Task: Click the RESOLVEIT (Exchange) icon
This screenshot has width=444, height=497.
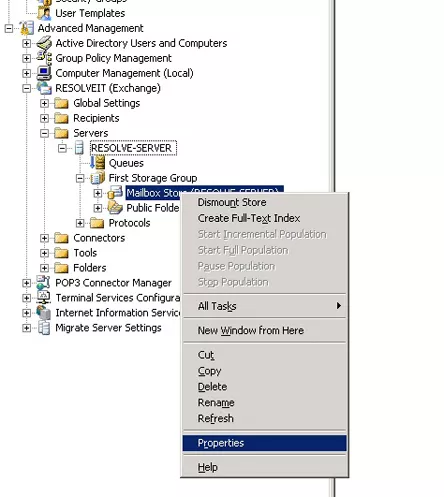Action: 44,88
